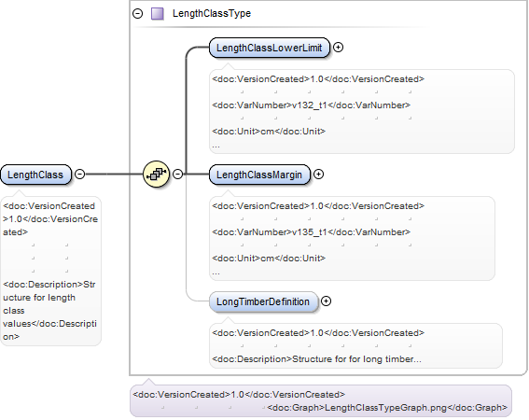Collapse the LengthClassType container

[138, 14]
